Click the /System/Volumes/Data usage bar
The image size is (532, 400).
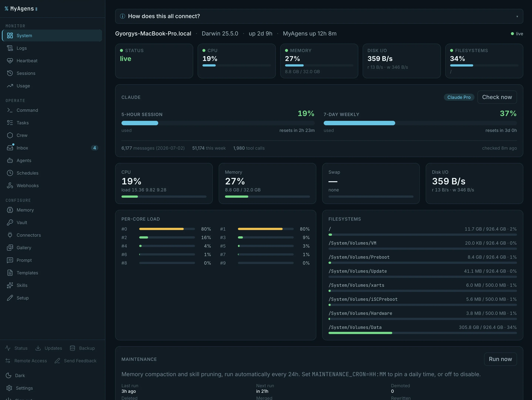click(x=423, y=333)
